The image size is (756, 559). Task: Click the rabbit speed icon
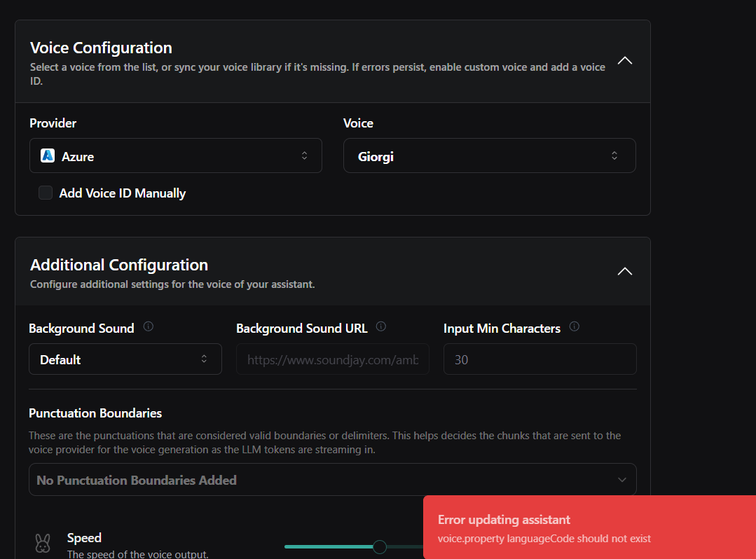(43, 543)
